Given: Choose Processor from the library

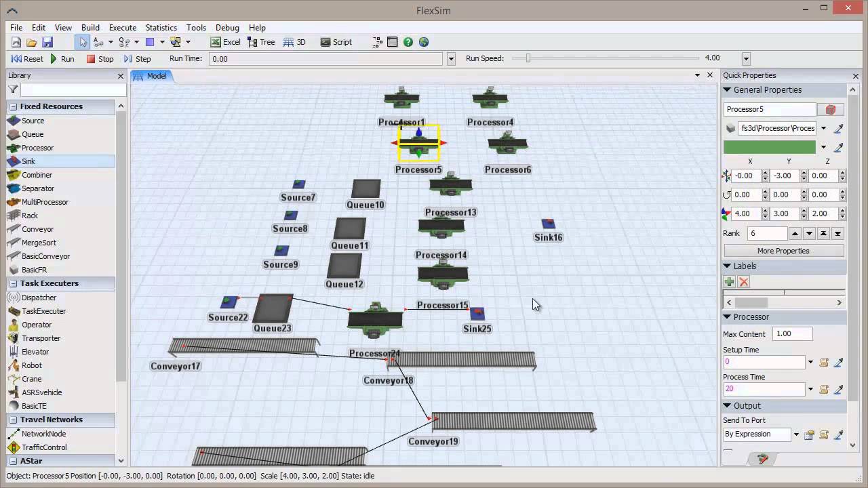Looking at the screenshot, I should click(37, 148).
